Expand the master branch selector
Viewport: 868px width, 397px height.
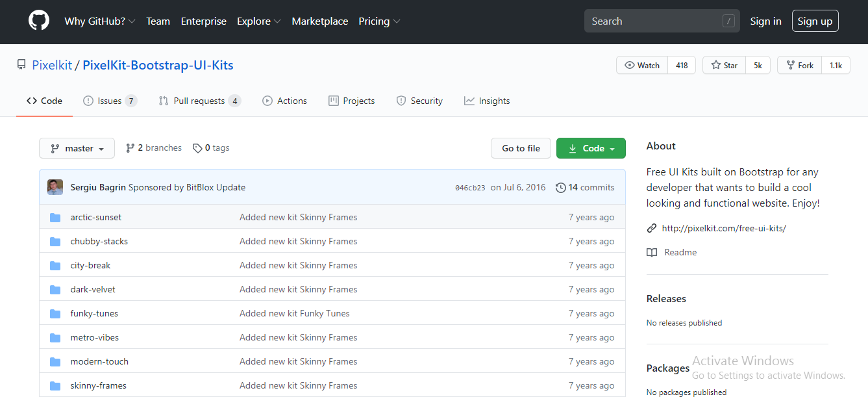click(x=76, y=148)
